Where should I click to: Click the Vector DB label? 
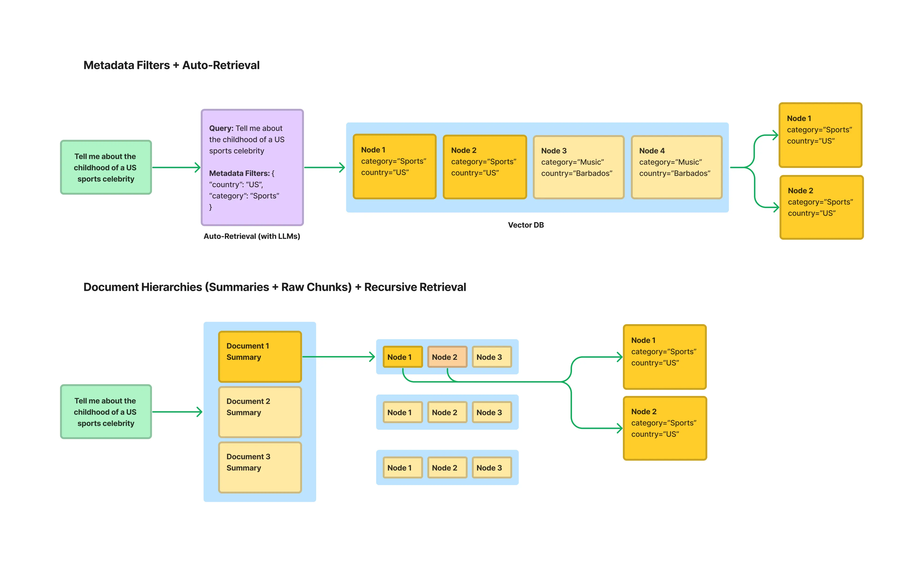coord(525,225)
